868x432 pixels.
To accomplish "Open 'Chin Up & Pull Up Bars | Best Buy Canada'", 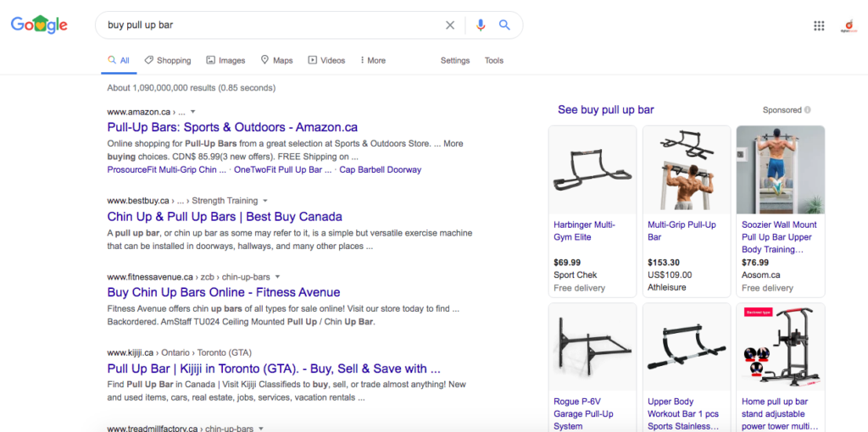I will (225, 216).
